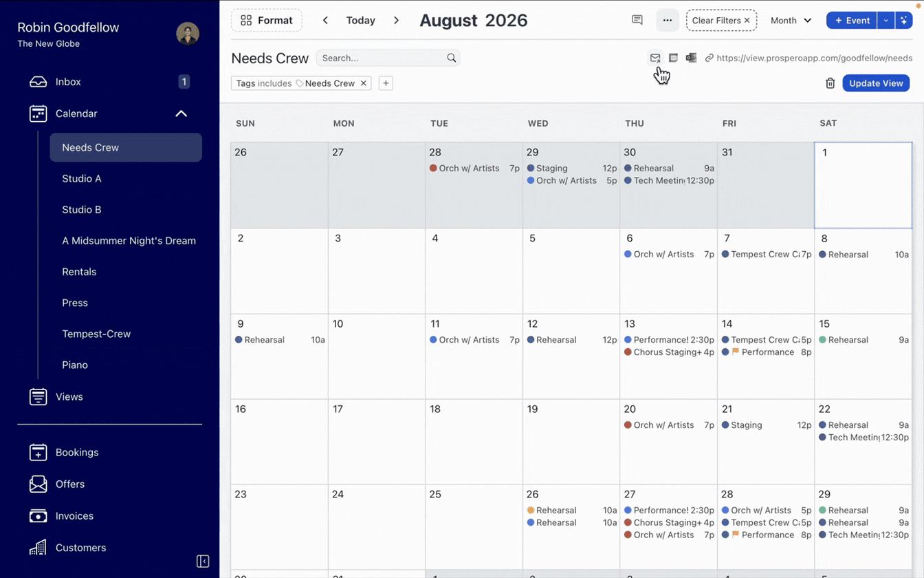This screenshot has height=578, width=924.
Task: Open the Rehearsal event on August 15
Action: (x=863, y=340)
